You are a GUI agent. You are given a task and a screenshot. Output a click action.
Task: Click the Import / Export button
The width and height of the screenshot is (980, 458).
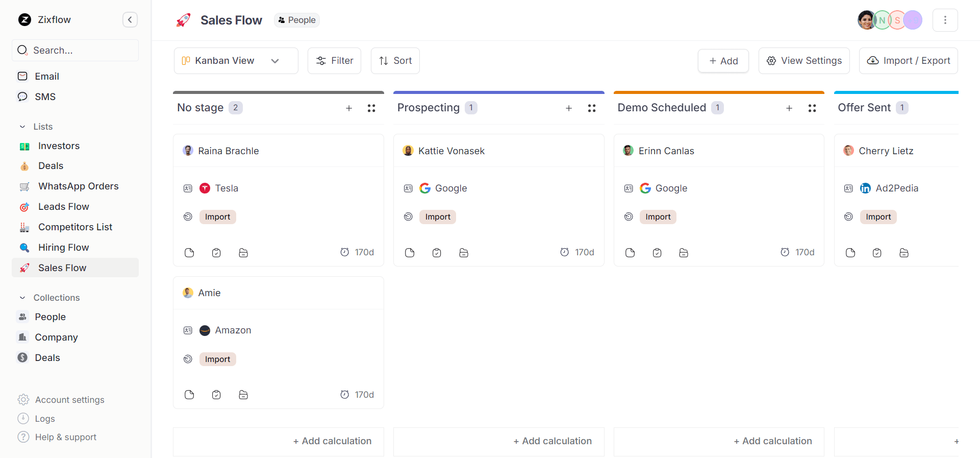(x=908, y=61)
